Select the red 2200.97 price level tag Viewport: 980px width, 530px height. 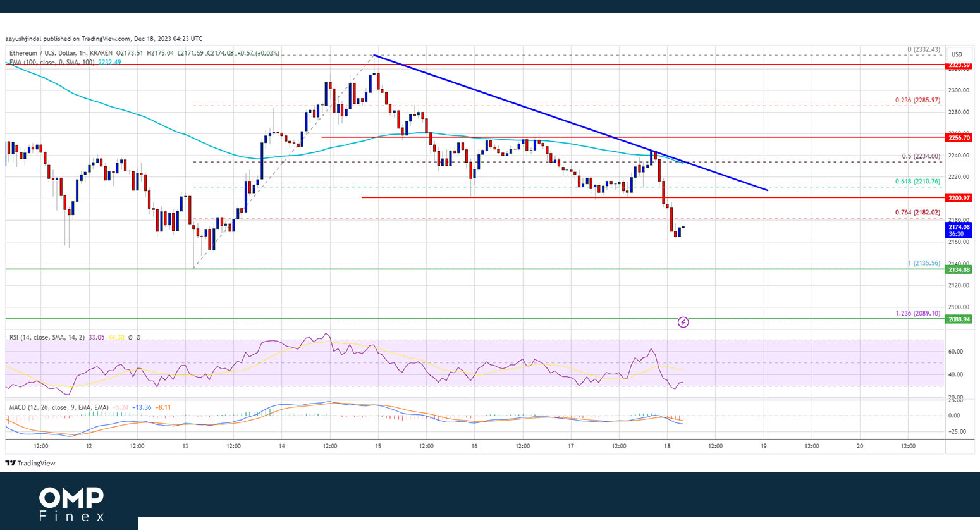(959, 198)
